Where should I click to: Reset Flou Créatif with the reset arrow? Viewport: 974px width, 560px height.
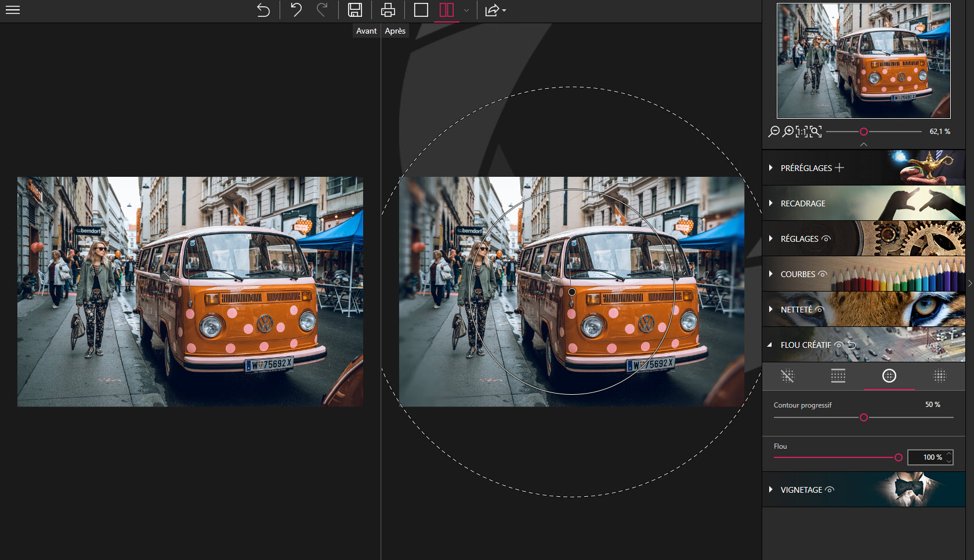pyautogui.click(x=851, y=344)
